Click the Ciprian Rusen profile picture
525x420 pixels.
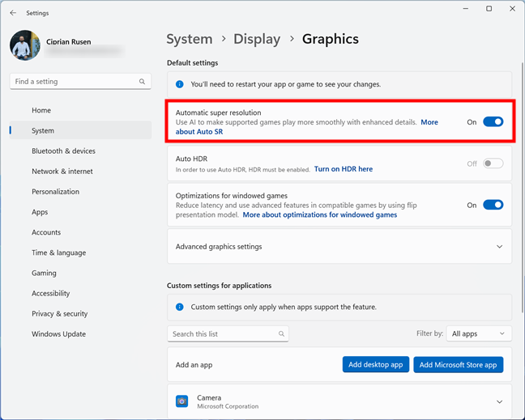(x=25, y=45)
